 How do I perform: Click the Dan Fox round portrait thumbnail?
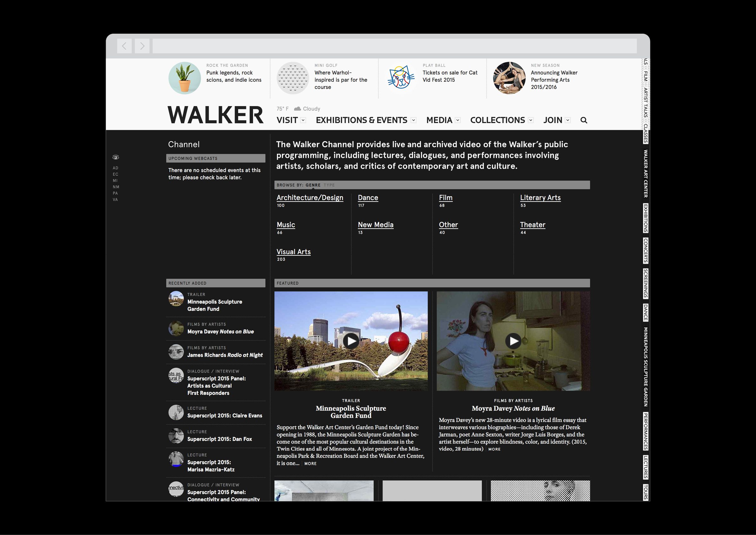[x=176, y=436]
